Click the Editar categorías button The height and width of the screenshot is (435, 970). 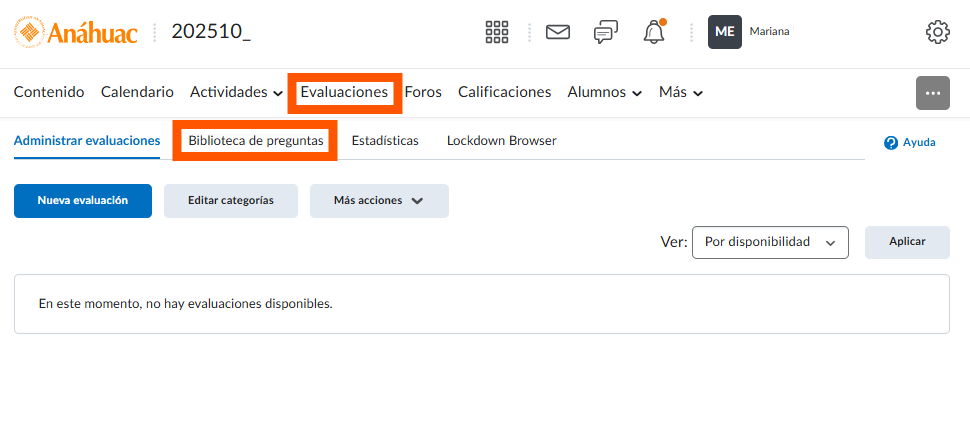point(231,200)
